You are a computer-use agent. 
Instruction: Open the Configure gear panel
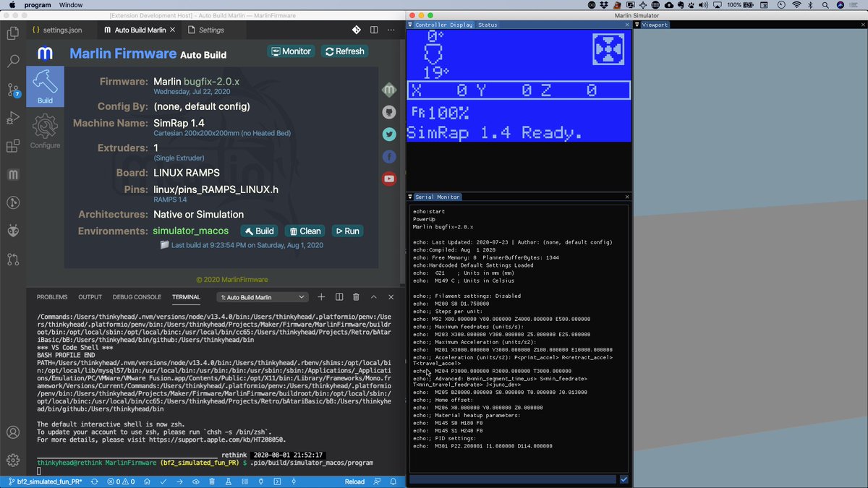click(x=45, y=129)
